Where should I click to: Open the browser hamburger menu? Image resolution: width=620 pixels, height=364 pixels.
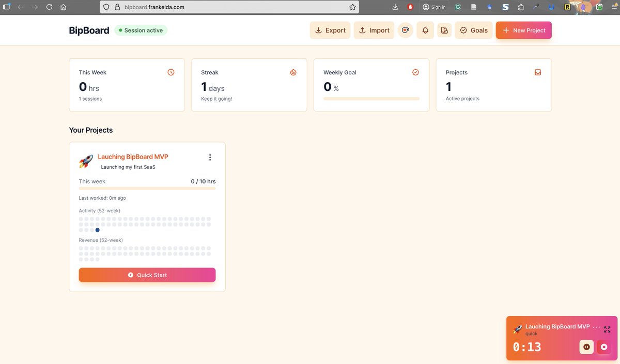point(613,7)
